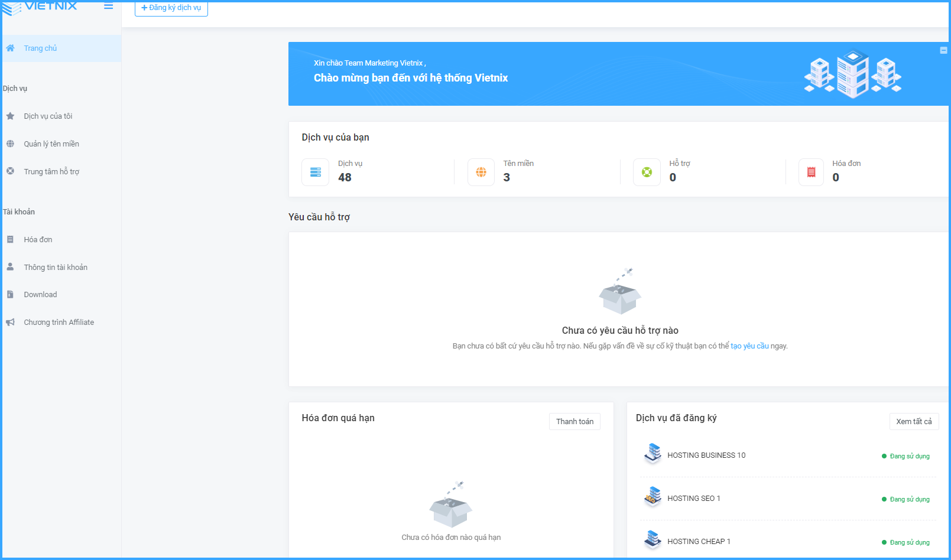Click the HOSTING CHEAP 1 server icon
Screen dimensions: 951x560
(x=653, y=539)
